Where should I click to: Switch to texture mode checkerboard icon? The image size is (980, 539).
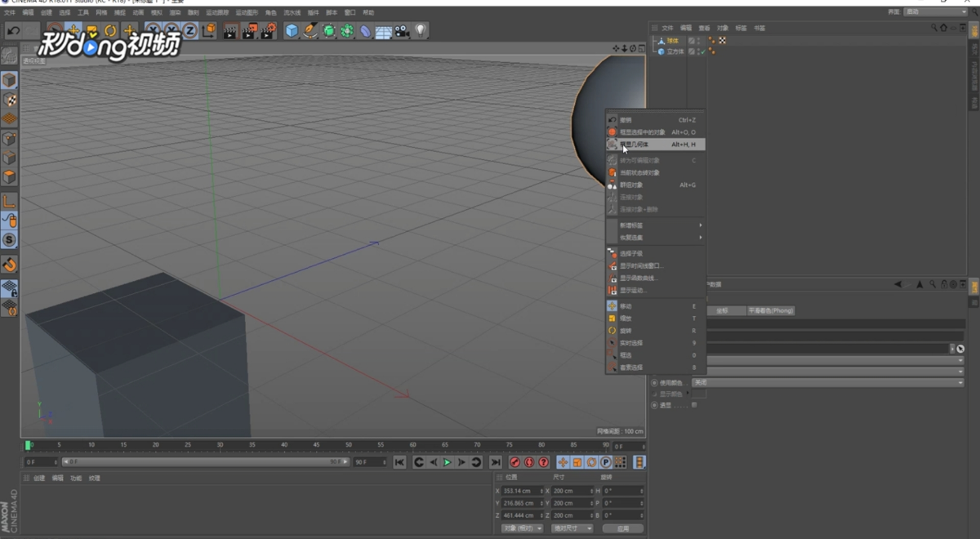click(x=9, y=100)
